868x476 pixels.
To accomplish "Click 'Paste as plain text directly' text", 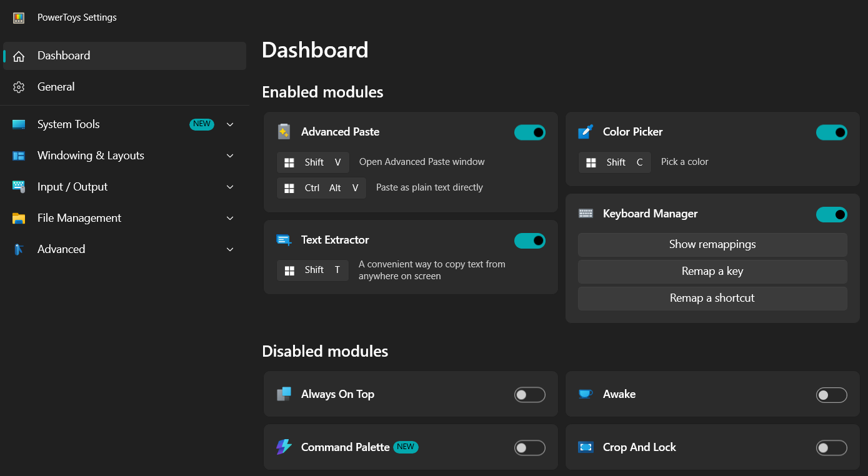I will [429, 187].
